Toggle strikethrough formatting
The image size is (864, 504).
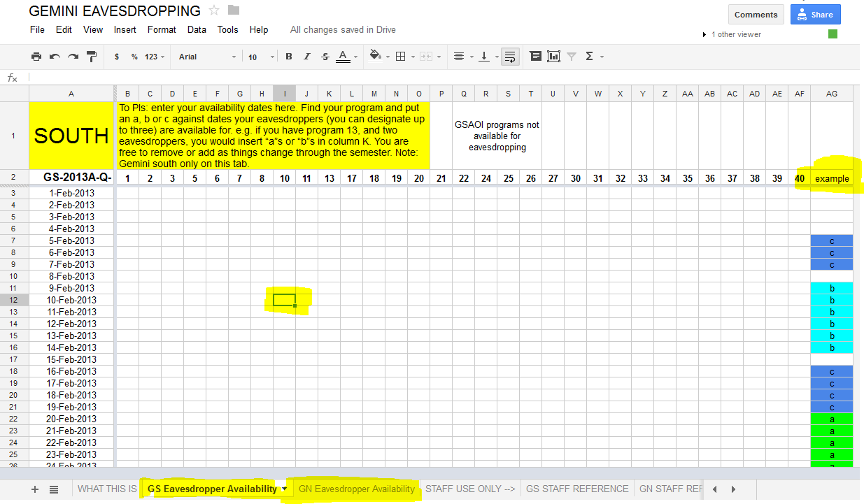(325, 57)
